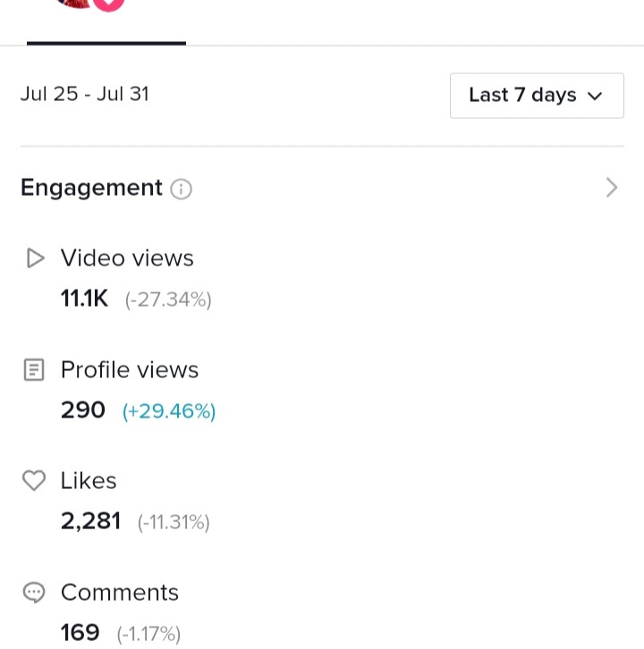This screenshot has width=644, height=649.
Task: Click the 11.1K video views value
Action: click(84, 299)
